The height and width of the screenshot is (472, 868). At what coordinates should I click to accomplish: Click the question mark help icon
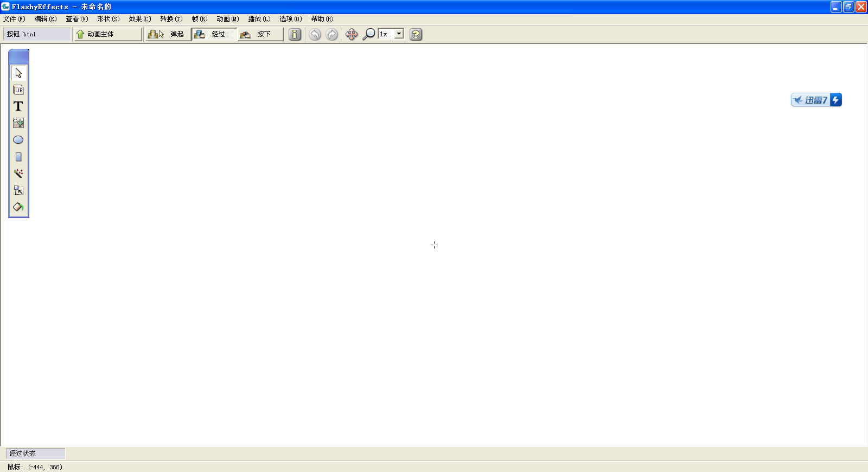point(416,34)
